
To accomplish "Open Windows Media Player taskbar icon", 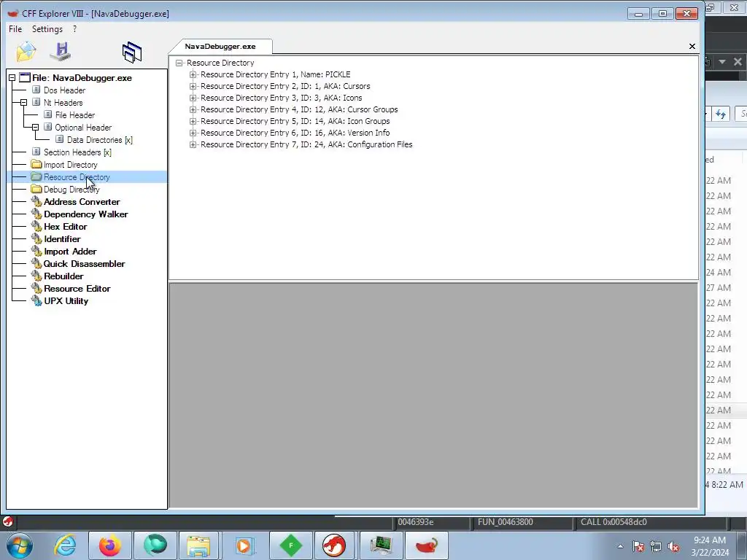I will (x=244, y=545).
